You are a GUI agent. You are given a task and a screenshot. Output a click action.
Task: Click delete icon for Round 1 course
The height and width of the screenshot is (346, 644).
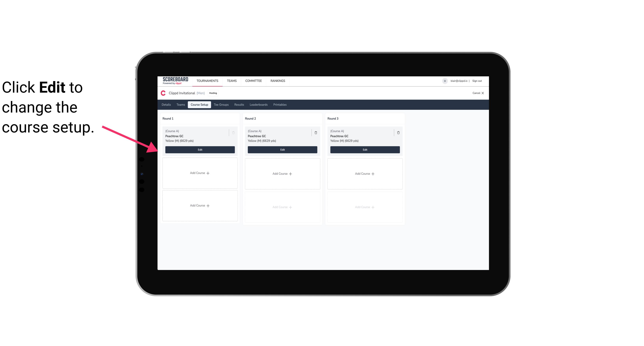click(234, 132)
